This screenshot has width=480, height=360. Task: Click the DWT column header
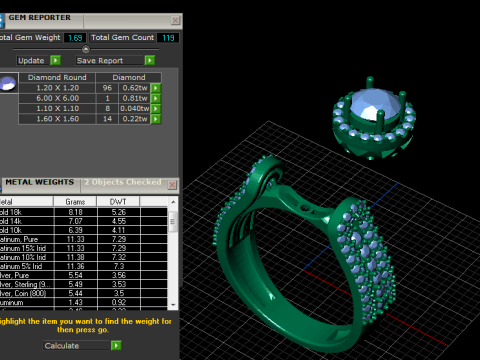coord(118,202)
